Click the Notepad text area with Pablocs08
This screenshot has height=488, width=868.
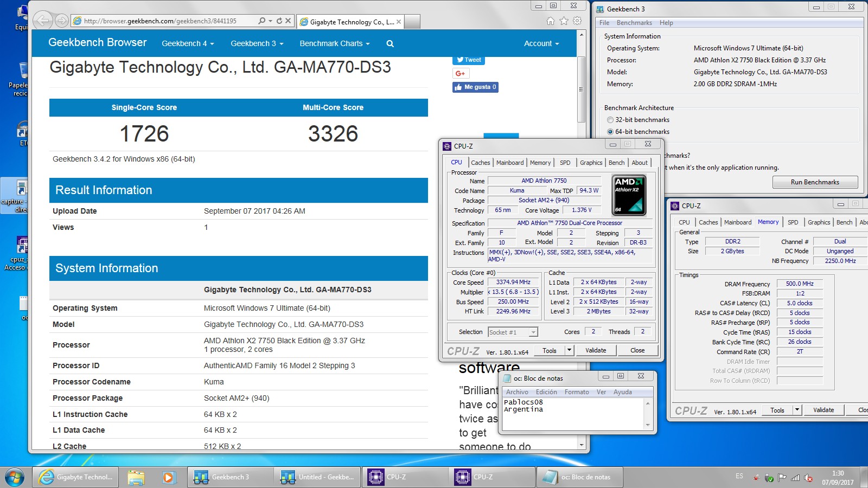573,414
